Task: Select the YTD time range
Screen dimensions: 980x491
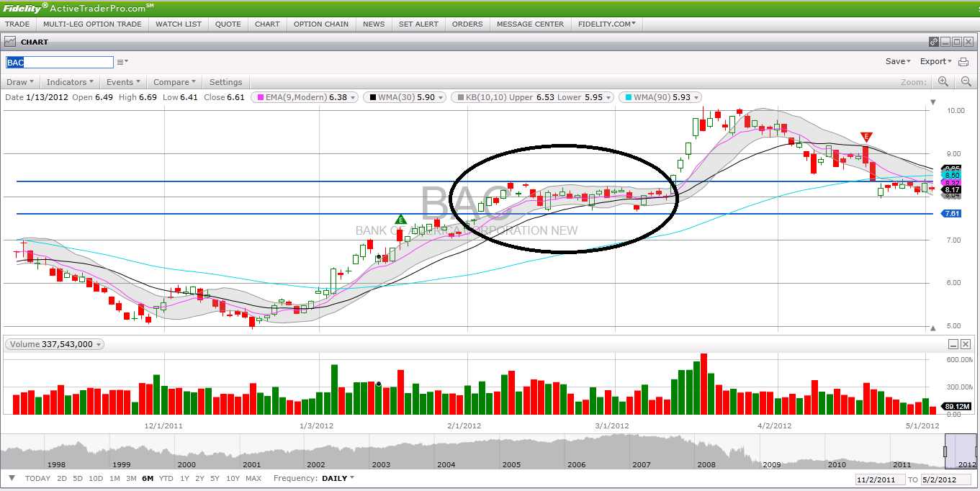Action: 166,478
